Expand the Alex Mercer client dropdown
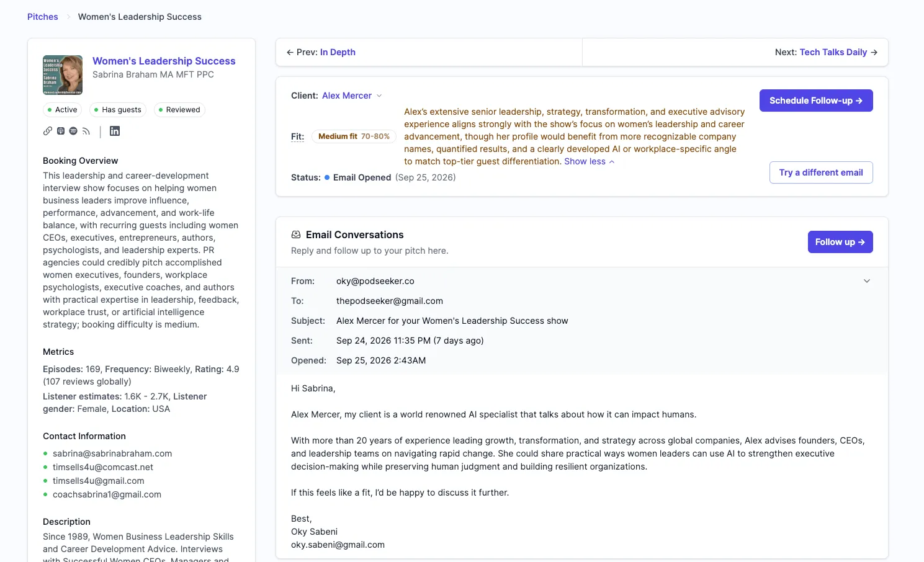 tap(352, 96)
